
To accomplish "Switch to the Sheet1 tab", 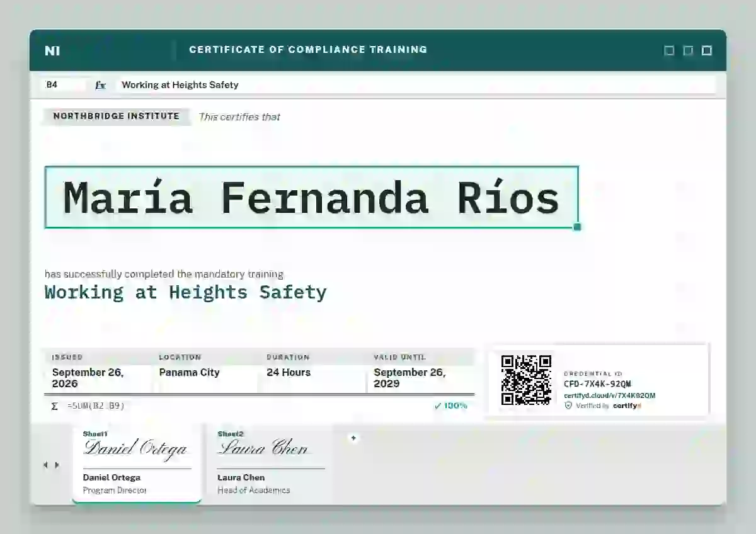I will [x=137, y=462].
